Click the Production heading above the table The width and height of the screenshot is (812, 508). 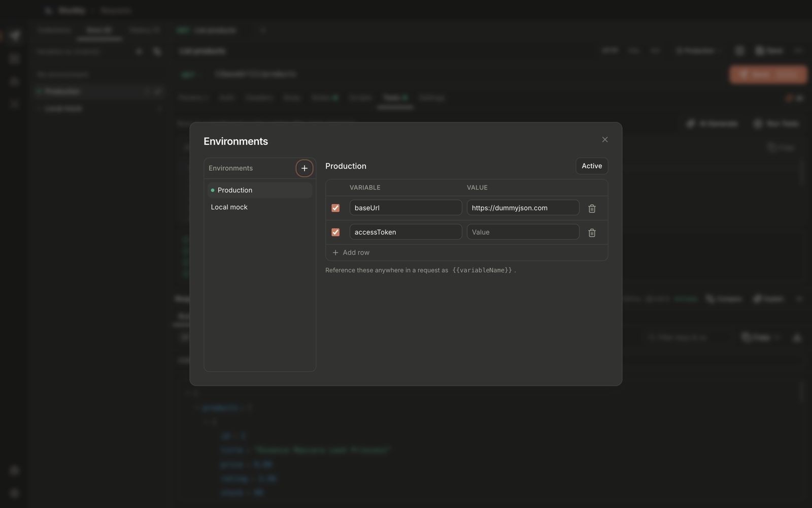coord(346,166)
